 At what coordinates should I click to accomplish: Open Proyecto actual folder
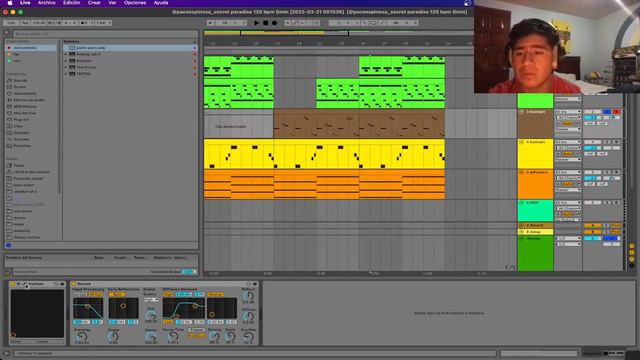(x=28, y=178)
